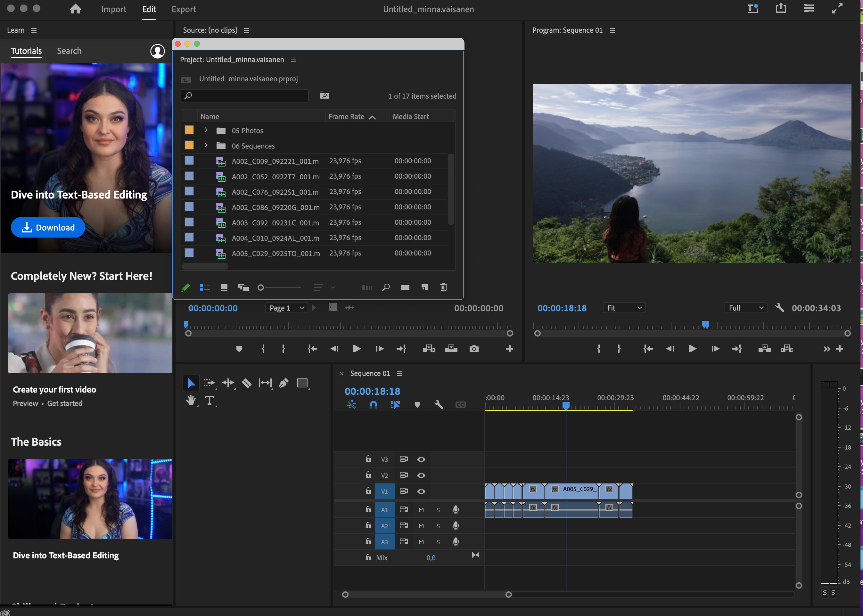Switch to the Export tab
The width and height of the screenshot is (863, 616).
click(183, 9)
